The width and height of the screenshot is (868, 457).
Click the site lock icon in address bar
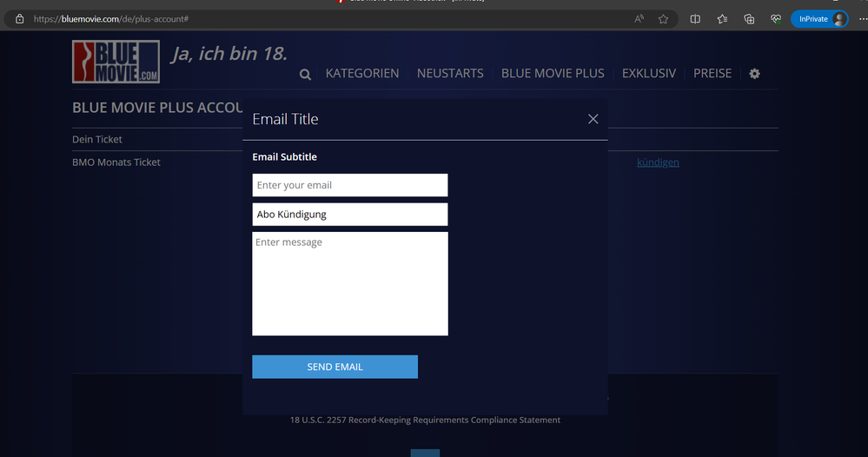pyautogui.click(x=19, y=19)
